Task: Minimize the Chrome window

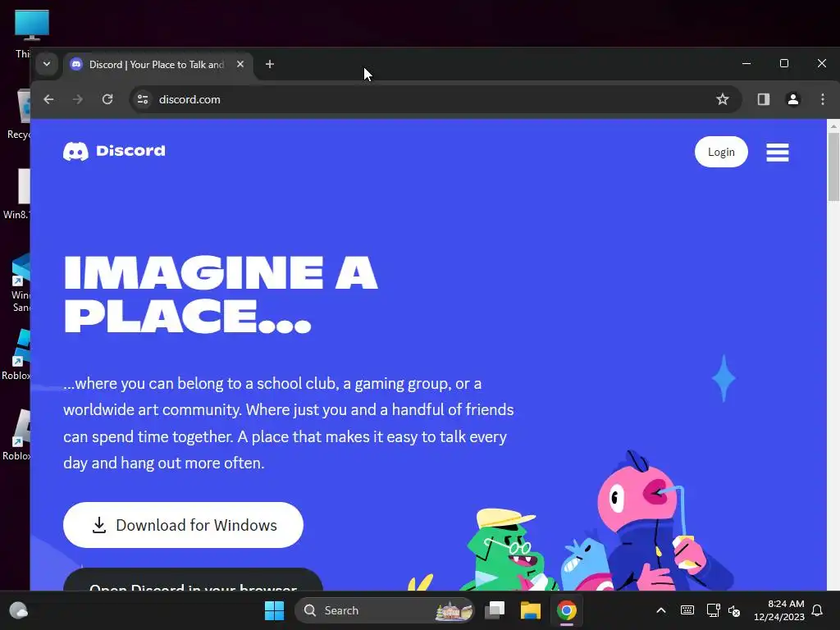Action: pyautogui.click(x=746, y=64)
